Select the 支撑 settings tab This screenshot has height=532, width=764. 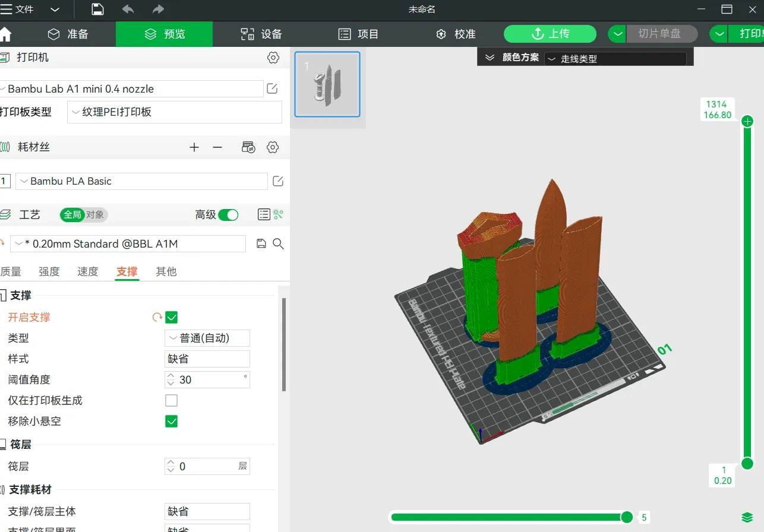point(127,271)
